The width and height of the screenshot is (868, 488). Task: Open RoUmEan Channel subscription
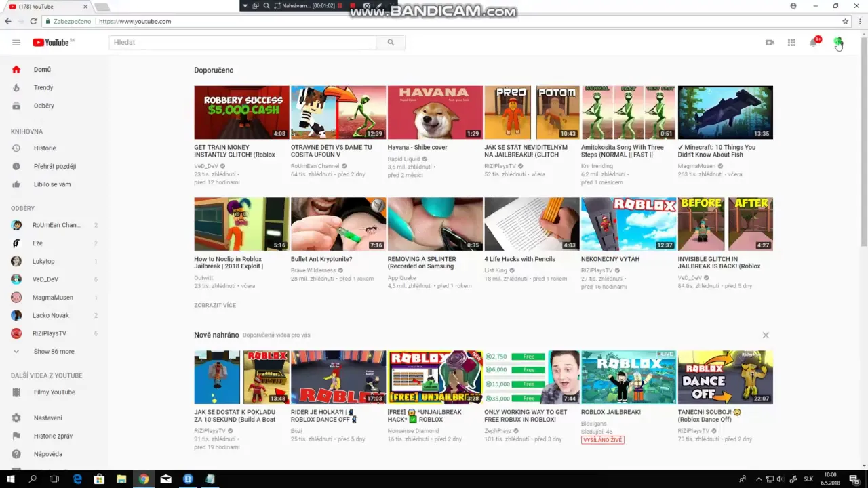(x=54, y=225)
